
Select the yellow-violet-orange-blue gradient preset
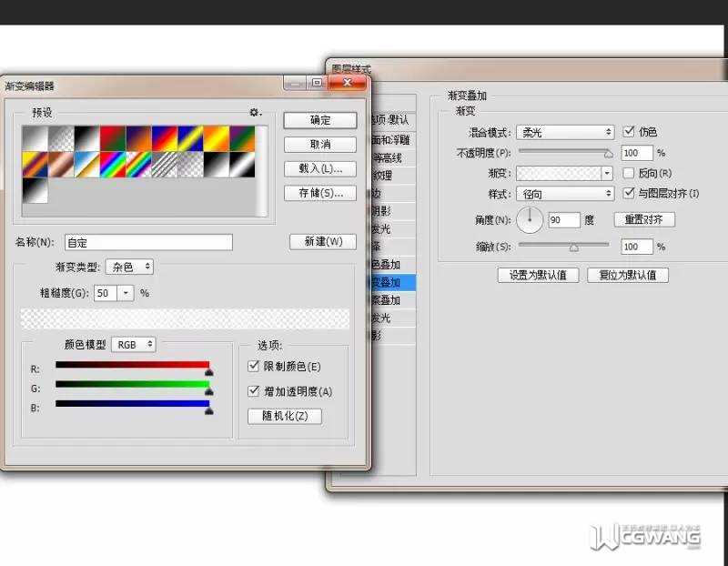(x=35, y=165)
